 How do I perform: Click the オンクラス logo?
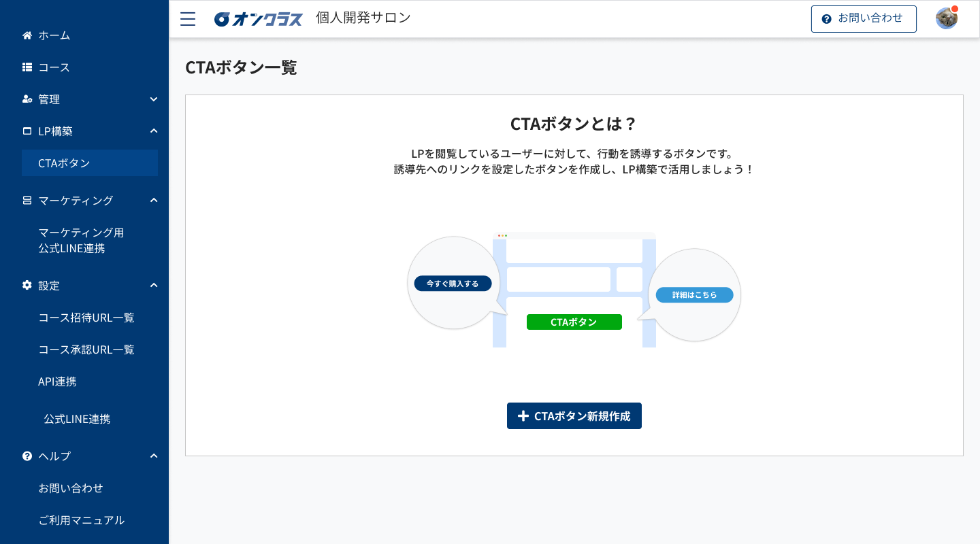(258, 18)
